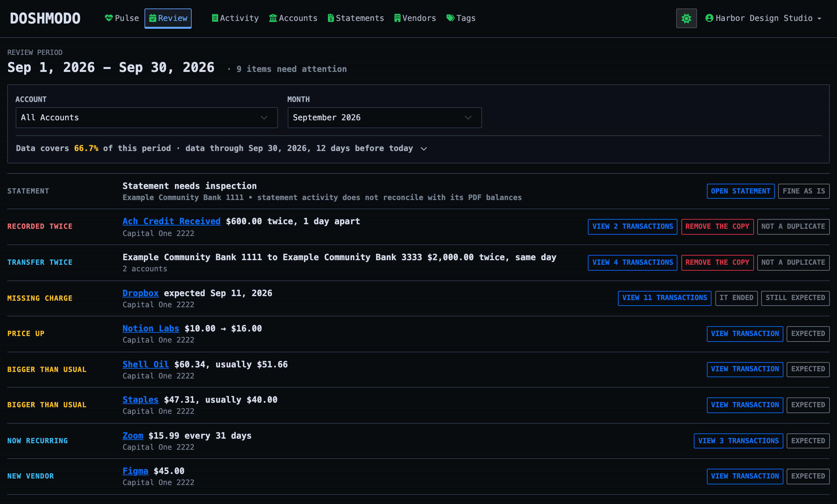Open the Notion Labs link

151,328
